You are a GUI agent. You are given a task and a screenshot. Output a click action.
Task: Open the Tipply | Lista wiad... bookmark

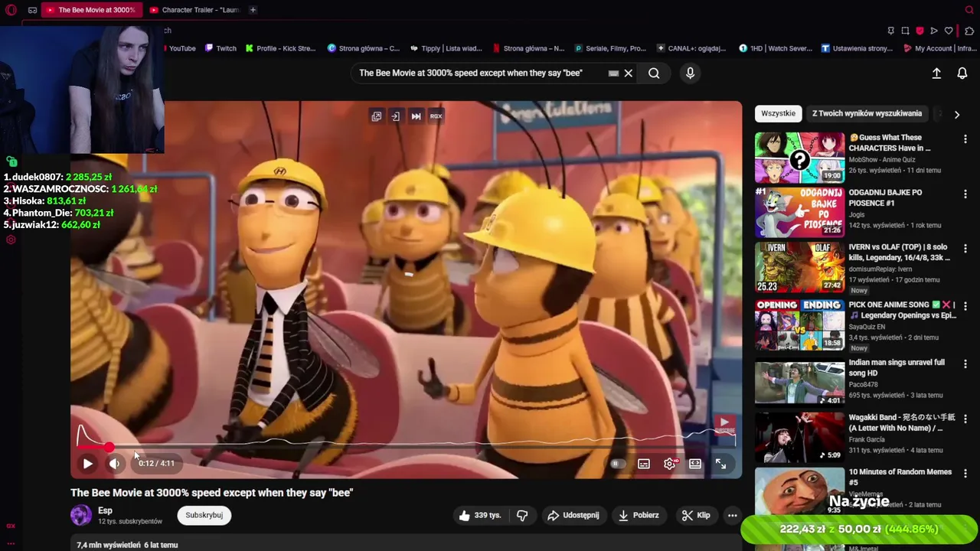point(446,48)
